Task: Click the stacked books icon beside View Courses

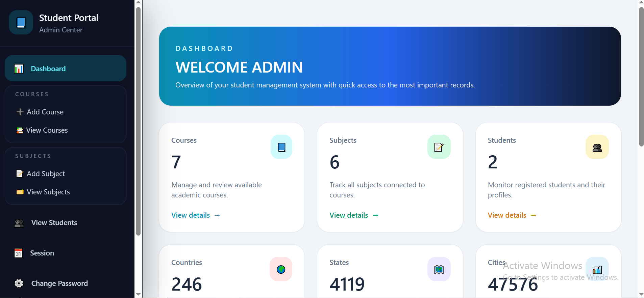Action: pyautogui.click(x=20, y=130)
